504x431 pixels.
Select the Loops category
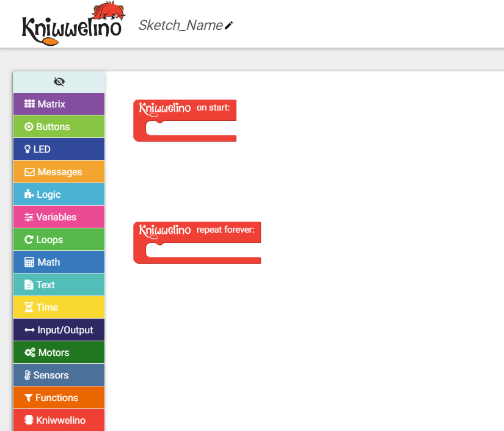[59, 239]
